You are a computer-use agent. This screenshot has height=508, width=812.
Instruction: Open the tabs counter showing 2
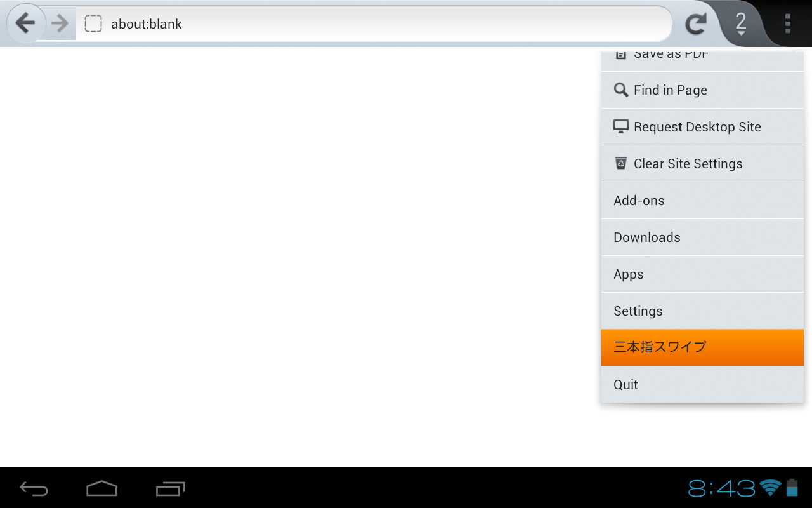coord(740,23)
